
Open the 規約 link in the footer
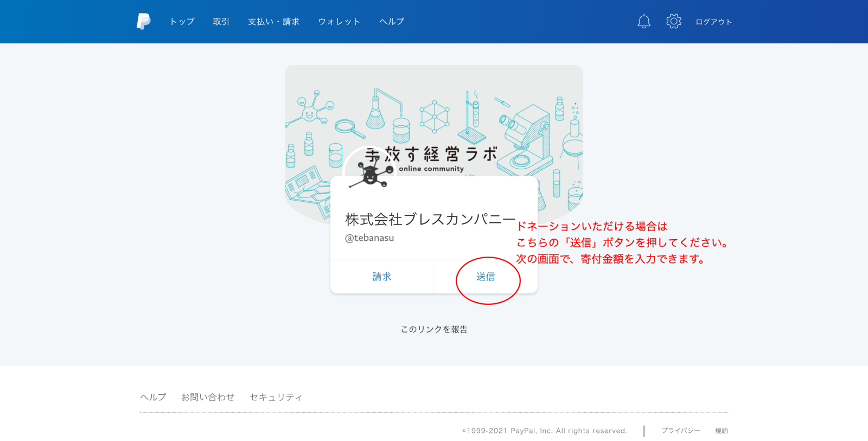click(722, 431)
